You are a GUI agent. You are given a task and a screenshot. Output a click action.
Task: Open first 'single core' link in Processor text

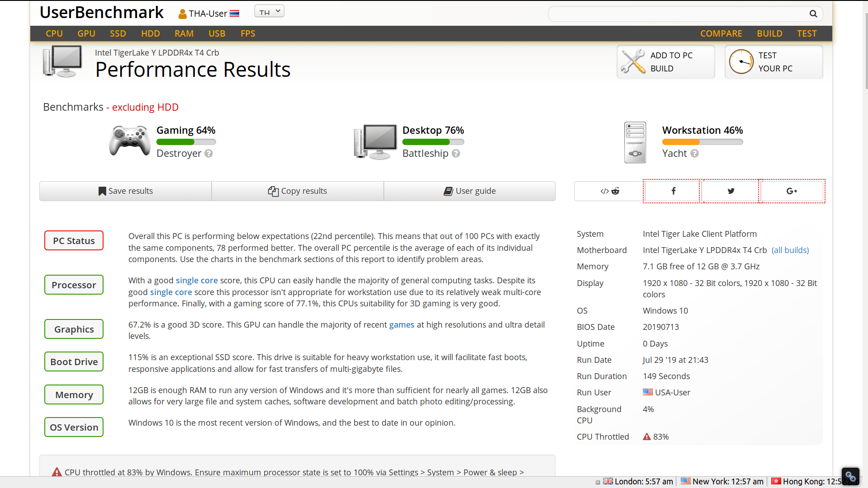(197, 280)
